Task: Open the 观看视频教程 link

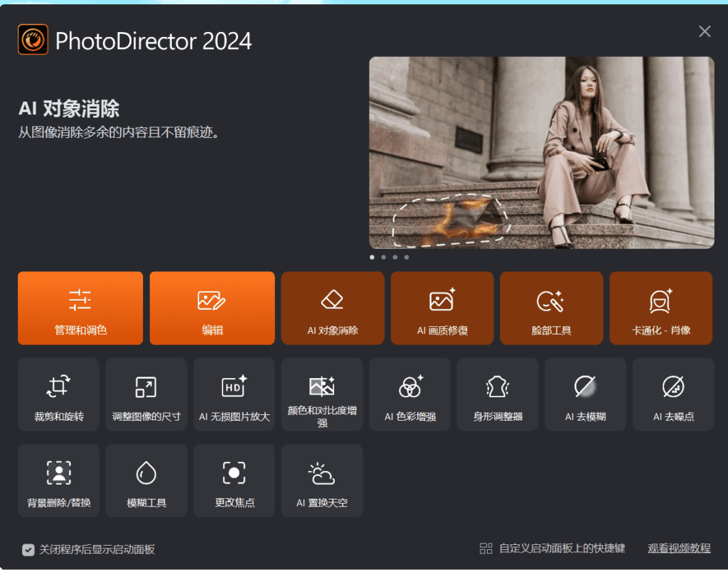Action: click(x=679, y=549)
